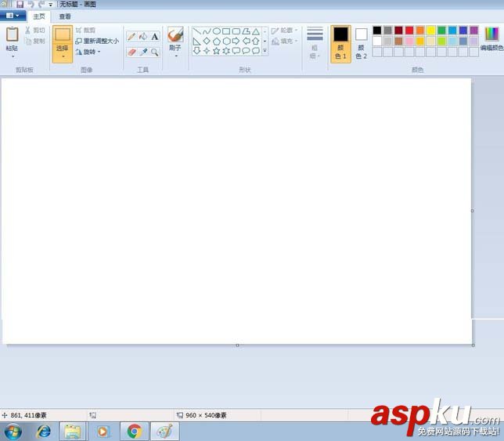
Task: Click the Brushes (刷子) icon
Action: coord(175,34)
